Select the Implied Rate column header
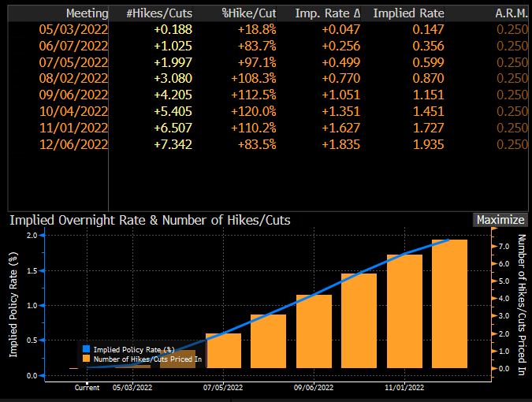Screen dimensions: 532x402 click(x=407, y=13)
